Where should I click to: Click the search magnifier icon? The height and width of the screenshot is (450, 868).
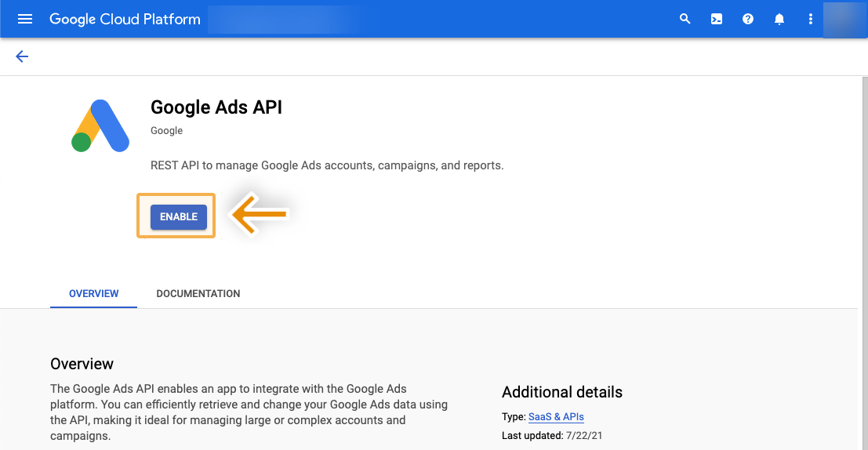[685, 19]
